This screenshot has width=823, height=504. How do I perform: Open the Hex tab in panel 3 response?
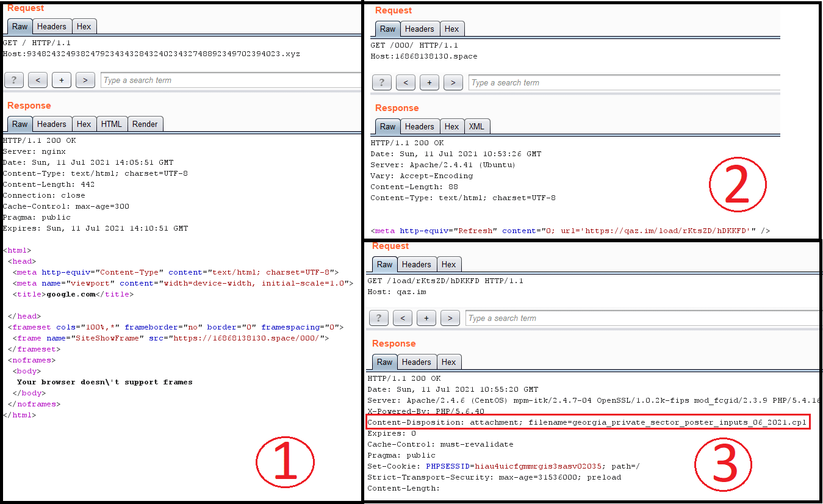(449, 362)
